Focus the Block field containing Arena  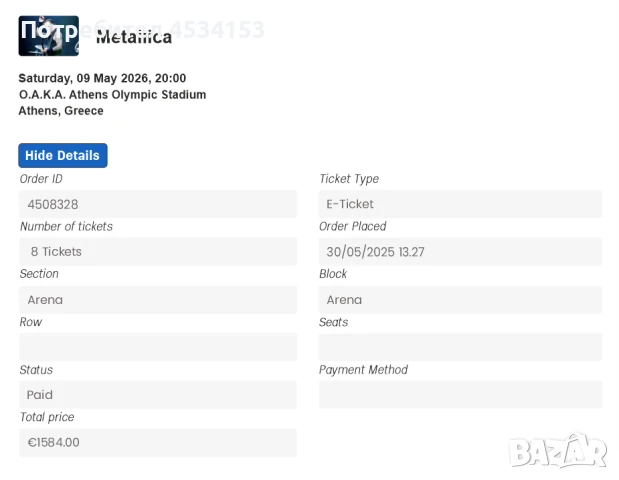click(x=460, y=300)
